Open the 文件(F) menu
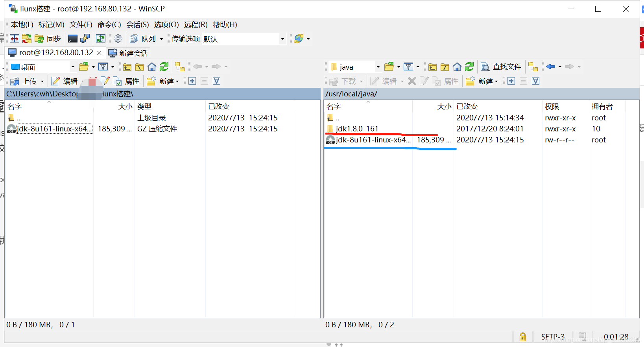 point(81,24)
